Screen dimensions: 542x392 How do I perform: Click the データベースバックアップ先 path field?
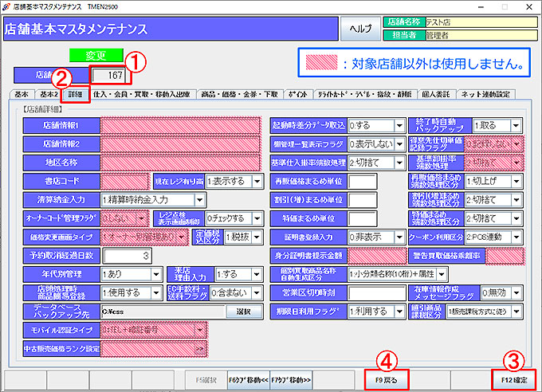163,312
